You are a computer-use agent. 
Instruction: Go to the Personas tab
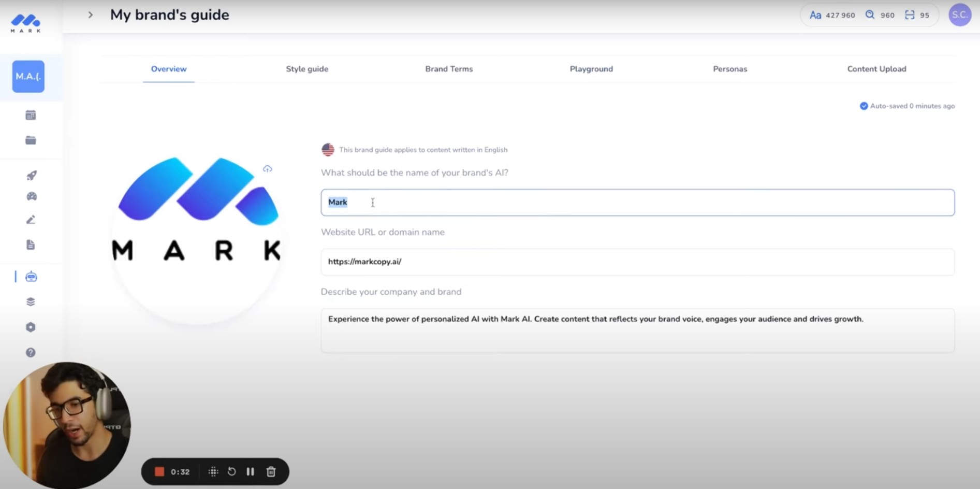tap(730, 69)
